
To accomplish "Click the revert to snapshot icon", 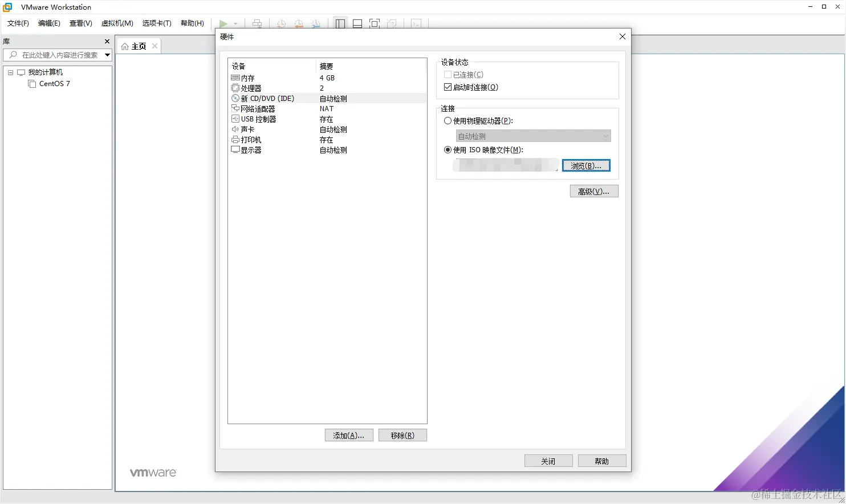I will [299, 23].
